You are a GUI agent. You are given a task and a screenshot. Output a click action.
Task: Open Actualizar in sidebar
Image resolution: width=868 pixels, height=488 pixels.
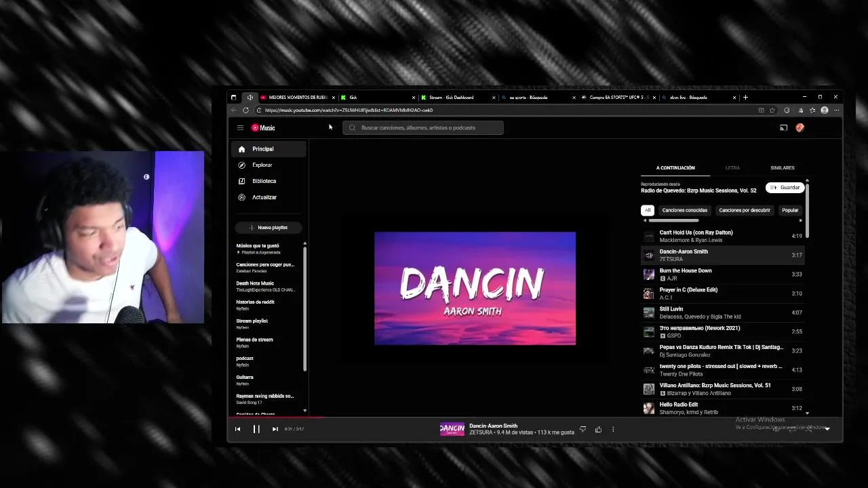click(x=270, y=197)
